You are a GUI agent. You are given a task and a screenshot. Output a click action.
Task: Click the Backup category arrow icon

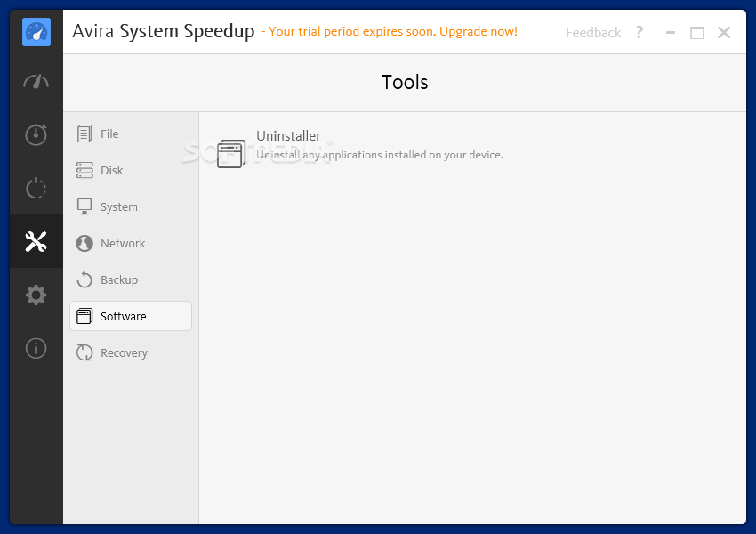(x=84, y=279)
